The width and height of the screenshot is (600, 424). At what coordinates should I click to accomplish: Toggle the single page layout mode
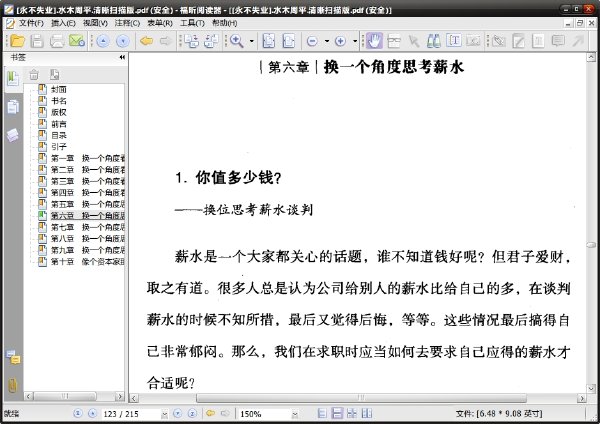point(322,413)
